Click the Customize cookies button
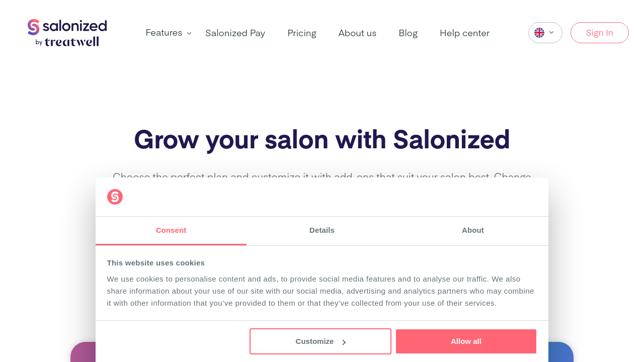Screen dimensions: 644x362 pos(320,341)
